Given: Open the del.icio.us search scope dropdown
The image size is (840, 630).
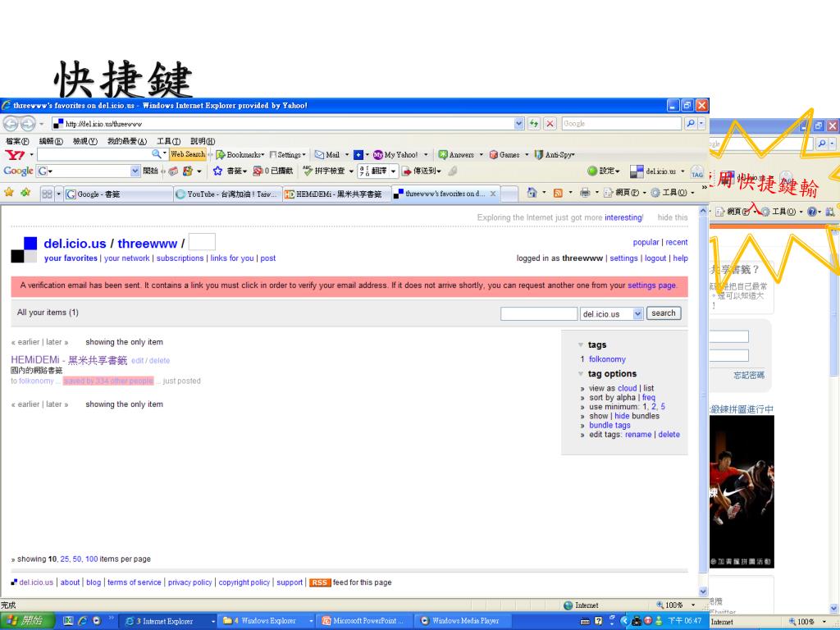Looking at the screenshot, I should [637, 314].
